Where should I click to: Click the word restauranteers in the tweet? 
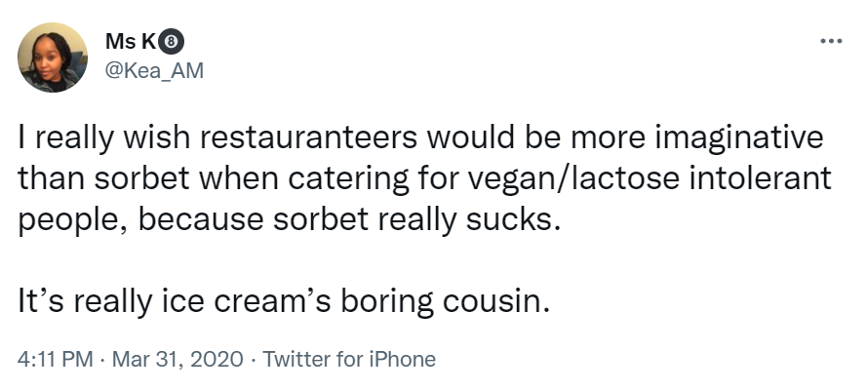(x=308, y=137)
